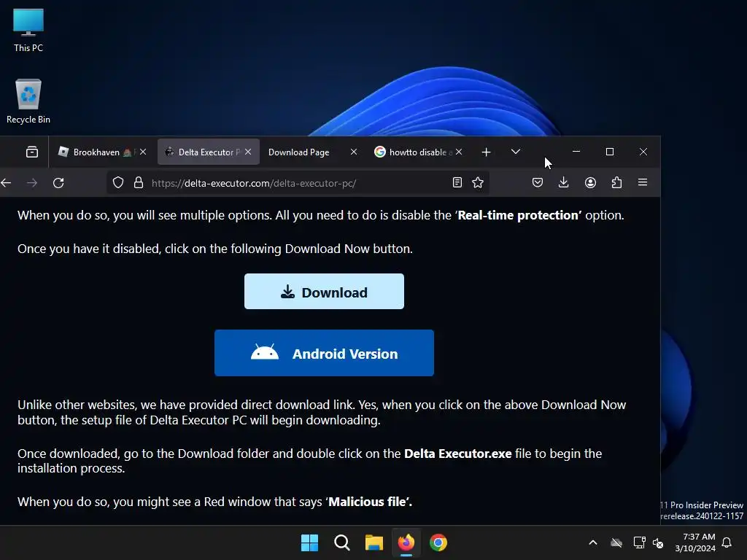Screen dimensions: 747x560
Task: Close the Delta Executor tab
Action: (x=248, y=152)
